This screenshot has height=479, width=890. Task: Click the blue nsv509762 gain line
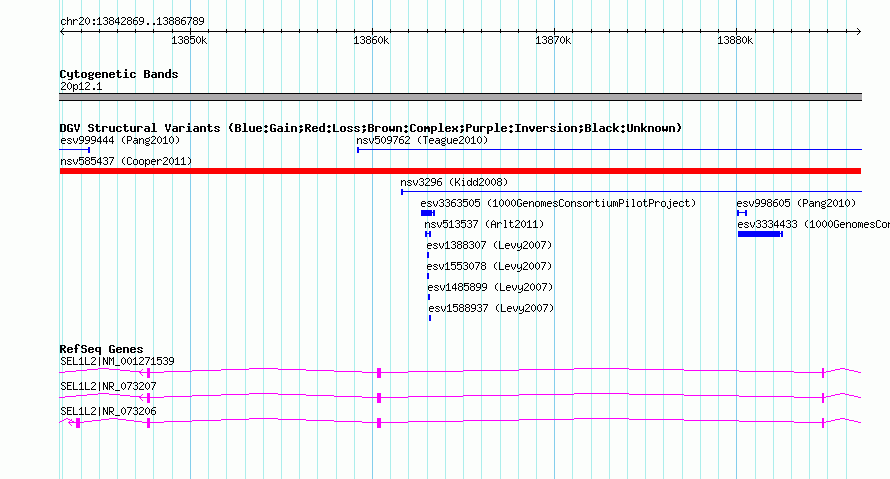[609, 150]
